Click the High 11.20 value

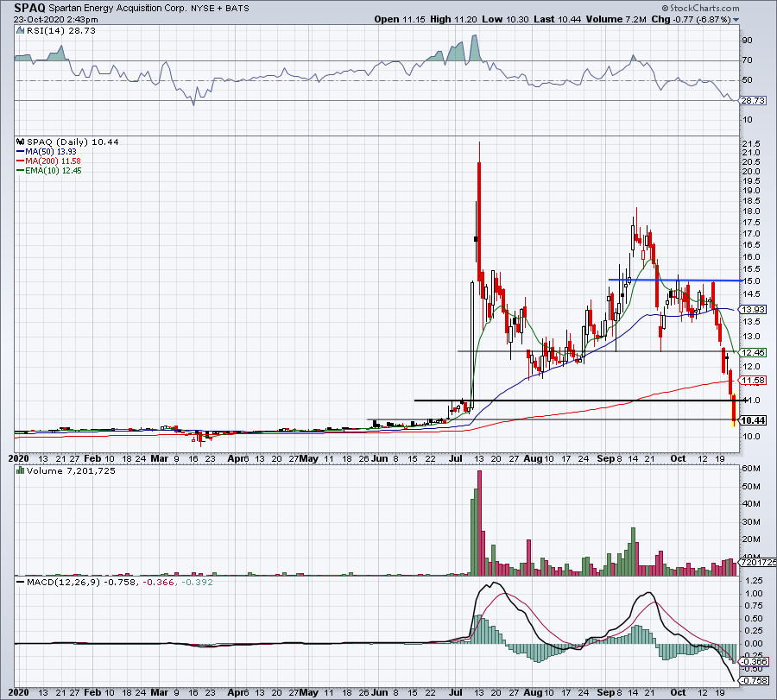(x=453, y=19)
